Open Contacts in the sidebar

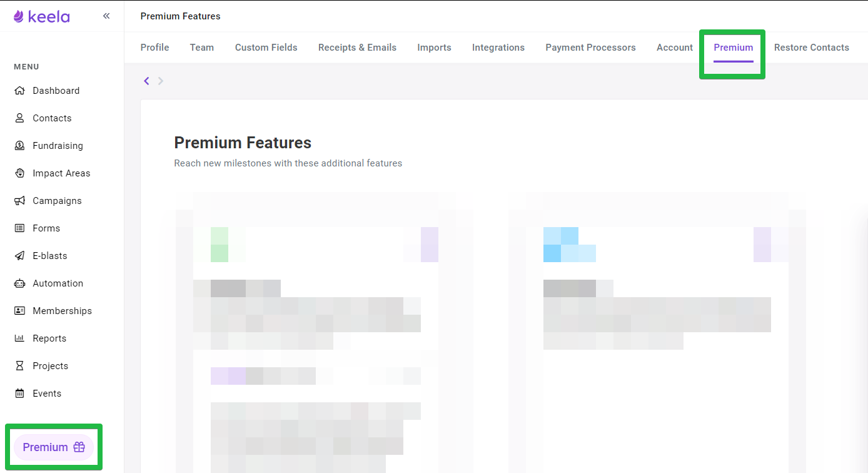tap(52, 118)
